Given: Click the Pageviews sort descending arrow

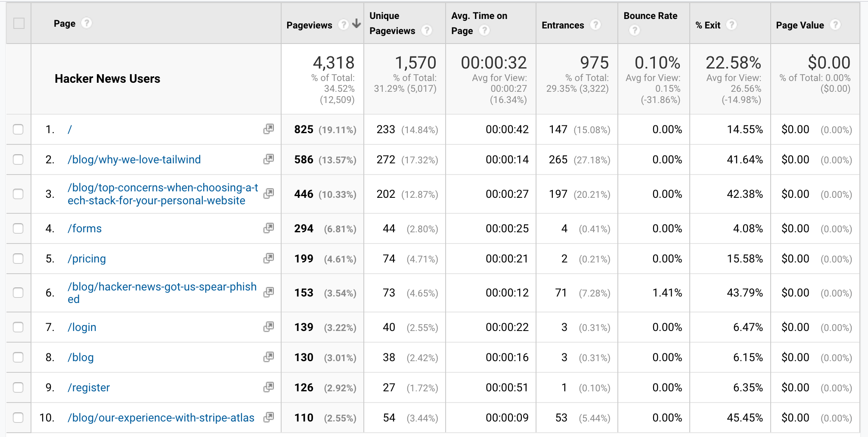Looking at the screenshot, I should (356, 24).
